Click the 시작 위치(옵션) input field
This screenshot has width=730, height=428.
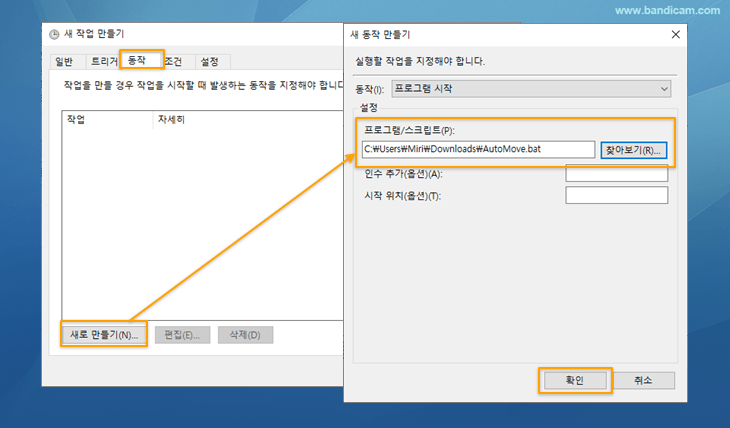click(x=616, y=195)
